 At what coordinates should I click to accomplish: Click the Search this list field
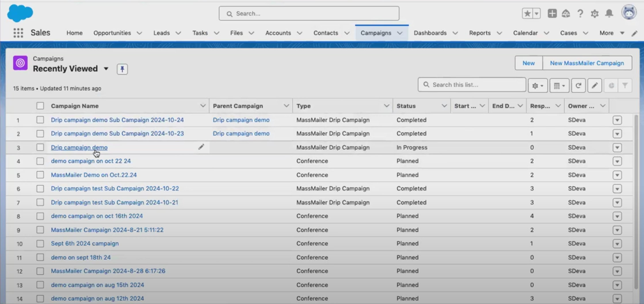pyautogui.click(x=472, y=85)
